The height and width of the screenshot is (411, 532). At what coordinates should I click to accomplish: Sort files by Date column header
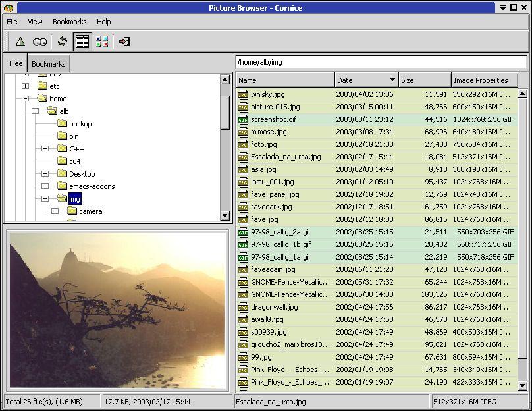click(367, 80)
